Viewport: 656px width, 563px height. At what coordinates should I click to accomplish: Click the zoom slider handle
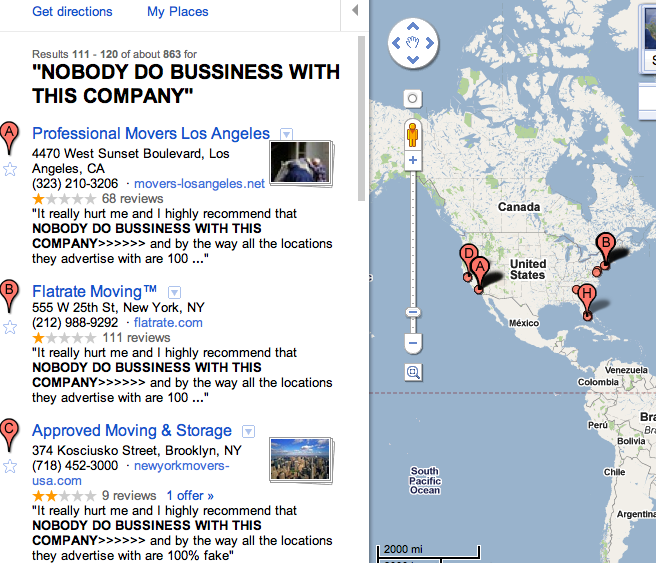tap(413, 312)
